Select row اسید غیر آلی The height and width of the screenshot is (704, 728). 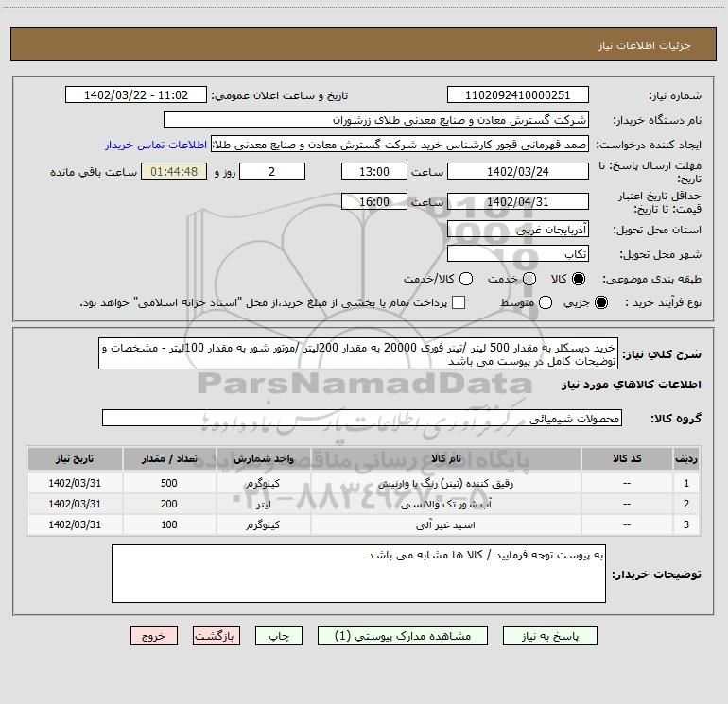click(364, 524)
